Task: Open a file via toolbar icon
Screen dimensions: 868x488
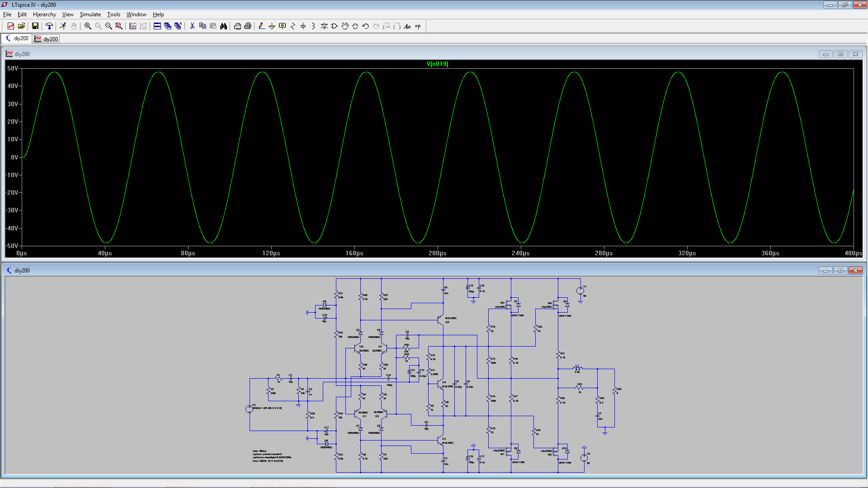Action: click(x=21, y=26)
